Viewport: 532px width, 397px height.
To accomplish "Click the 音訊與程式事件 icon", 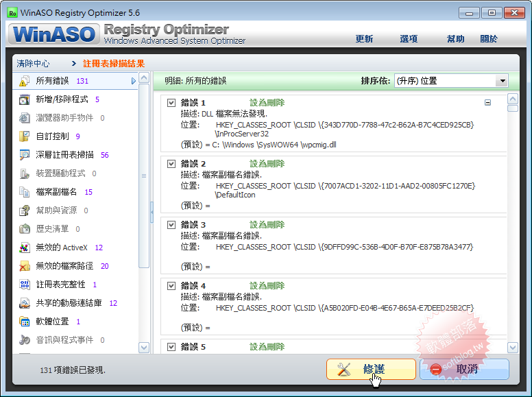I will click(25, 340).
